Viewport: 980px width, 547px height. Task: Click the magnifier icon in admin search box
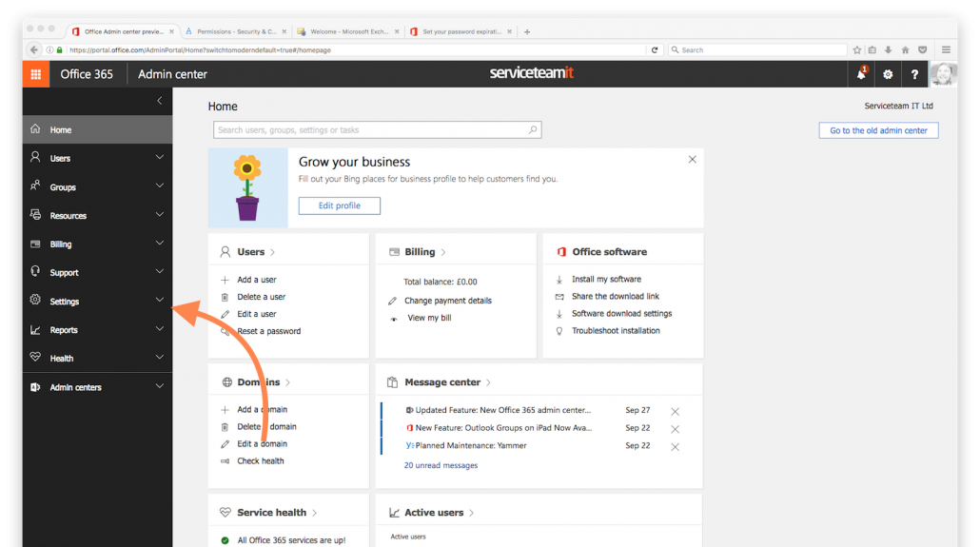533,130
